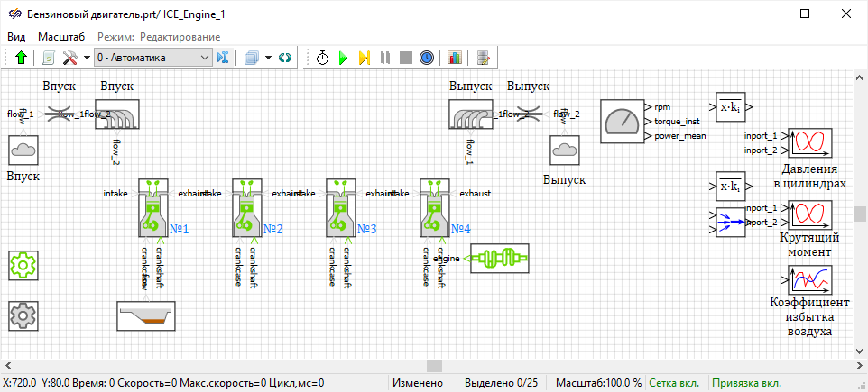Click the blue clock icon in toolbar
The image size is (868, 392).
[427, 58]
